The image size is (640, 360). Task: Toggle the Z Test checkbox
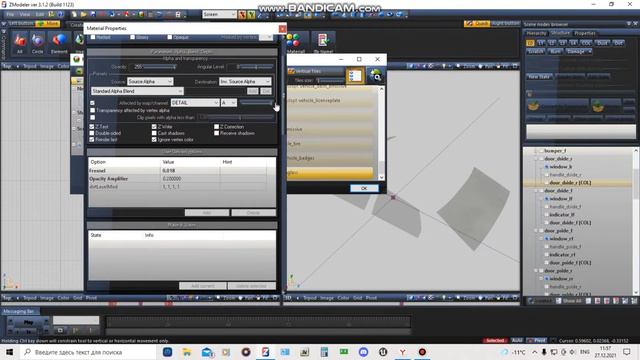point(92,127)
